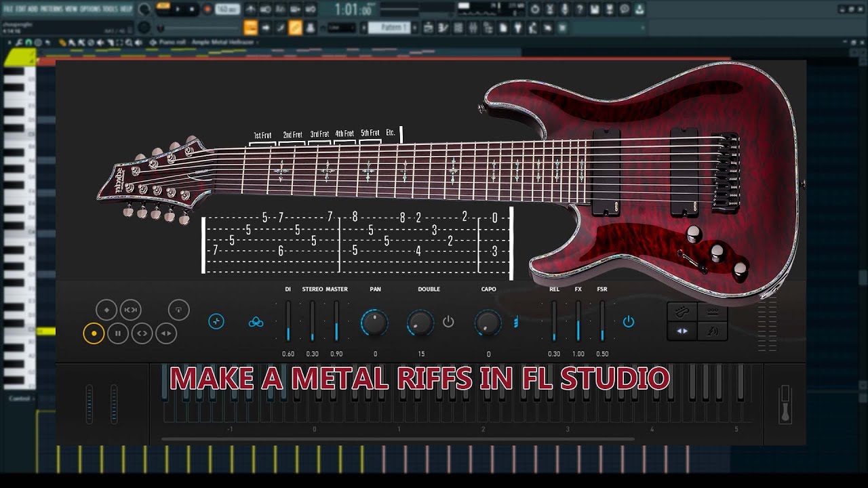Click the microphone recording icon
The height and width of the screenshot is (488, 868).
(x=564, y=9)
